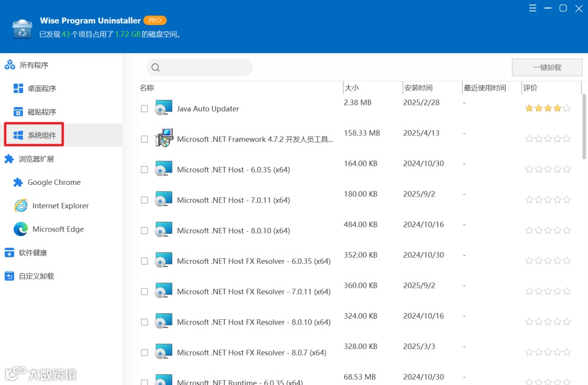Click the .NET Host 8.0.10 program icon
The image size is (588, 385).
click(163, 229)
